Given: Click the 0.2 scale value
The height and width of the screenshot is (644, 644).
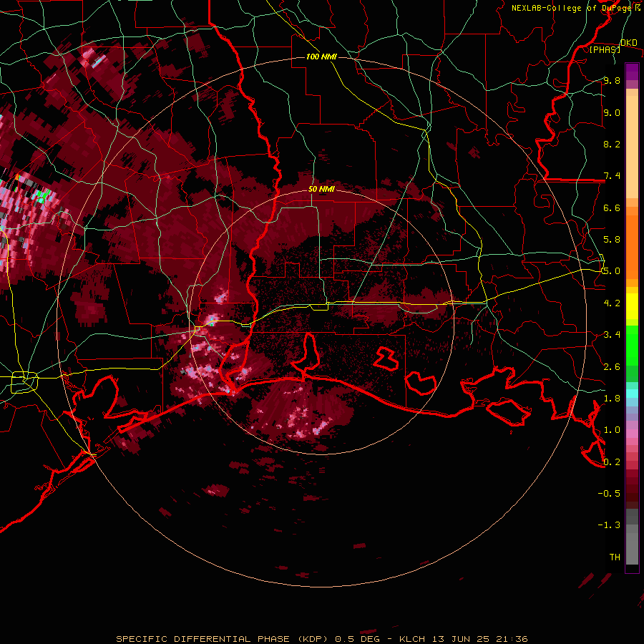Looking at the screenshot, I should point(612,462).
